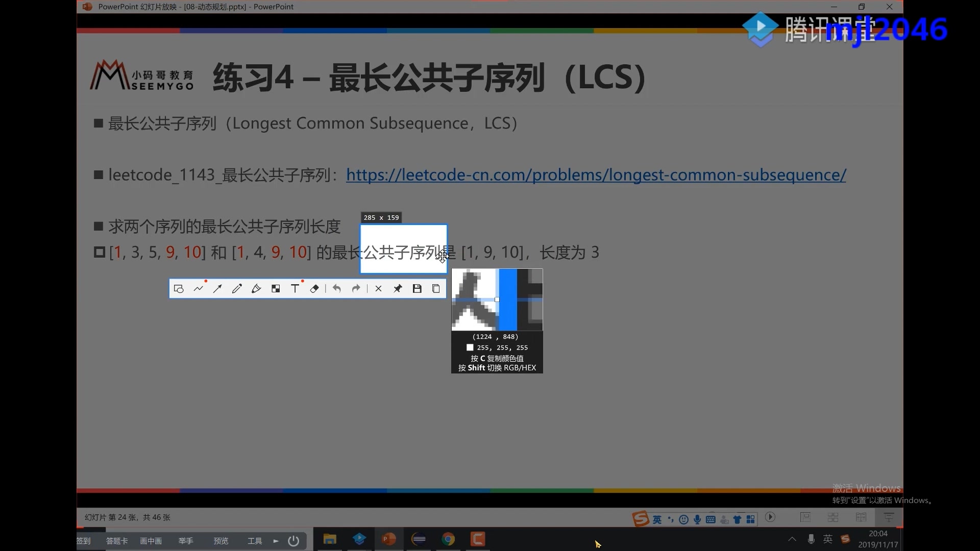Pin screenshot to screen

point(398,289)
